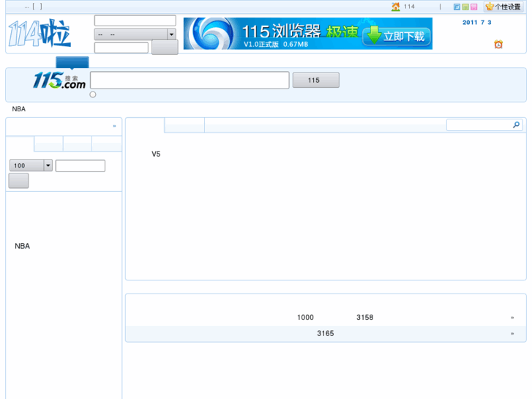Select the green skin color swatch
The height and width of the screenshot is (399, 532).
pos(465,7)
